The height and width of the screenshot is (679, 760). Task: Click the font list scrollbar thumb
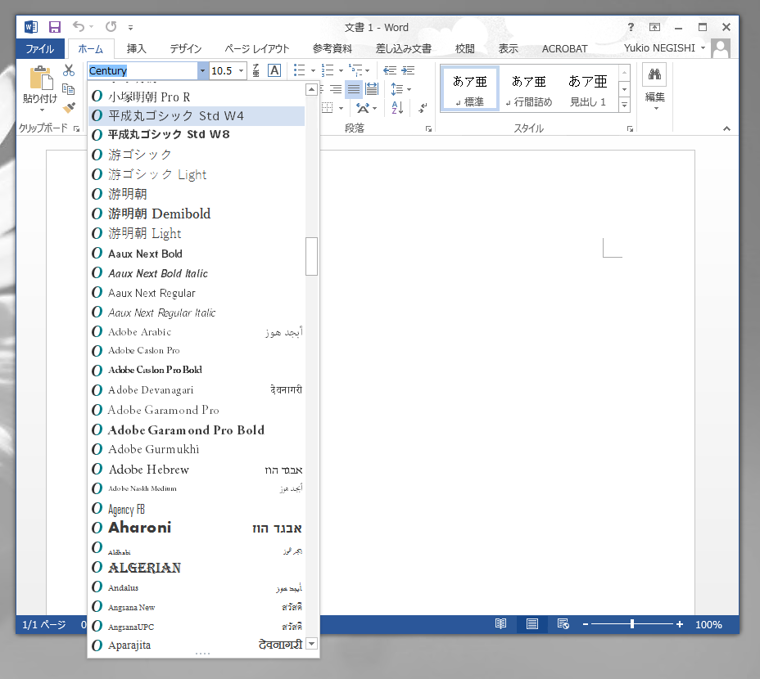pos(312,256)
